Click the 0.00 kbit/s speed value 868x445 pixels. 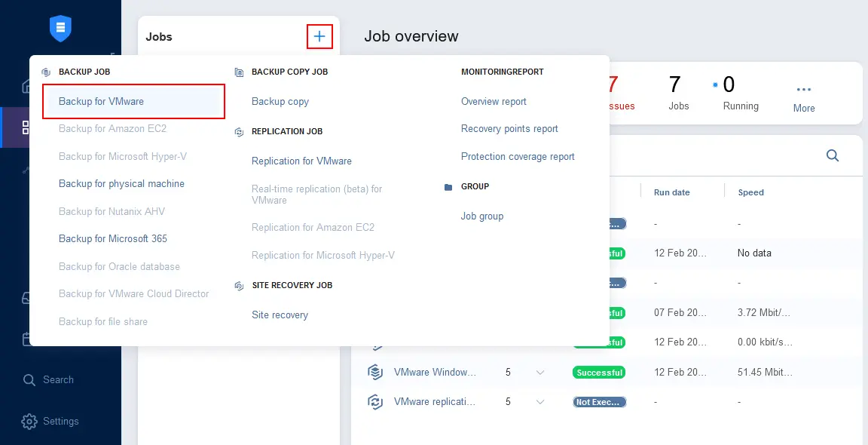(765, 342)
